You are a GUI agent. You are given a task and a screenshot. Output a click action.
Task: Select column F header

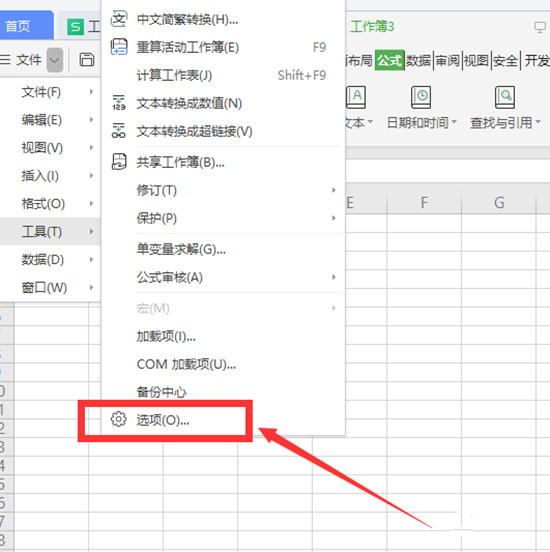424,202
